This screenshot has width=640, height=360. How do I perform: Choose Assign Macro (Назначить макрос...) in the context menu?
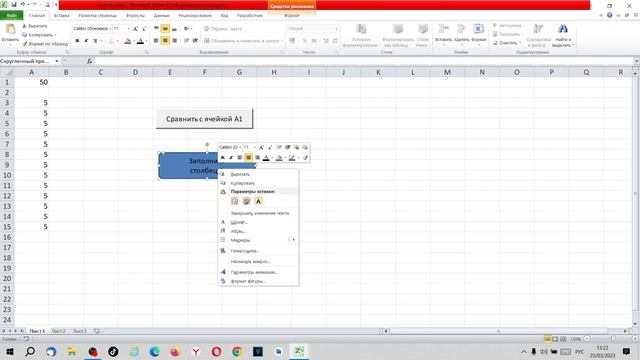pyautogui.click(x=258, y=261)
